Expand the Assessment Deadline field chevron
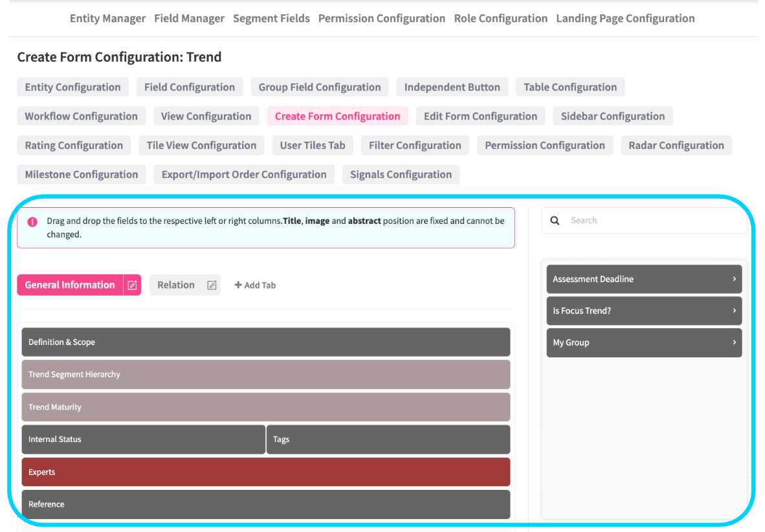 [x=734, y=279]
